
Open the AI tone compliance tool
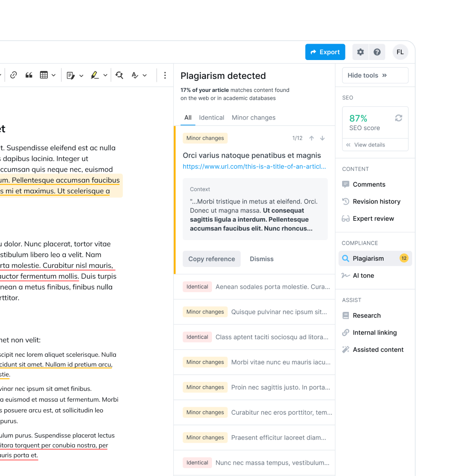click(x=363, y=276)
